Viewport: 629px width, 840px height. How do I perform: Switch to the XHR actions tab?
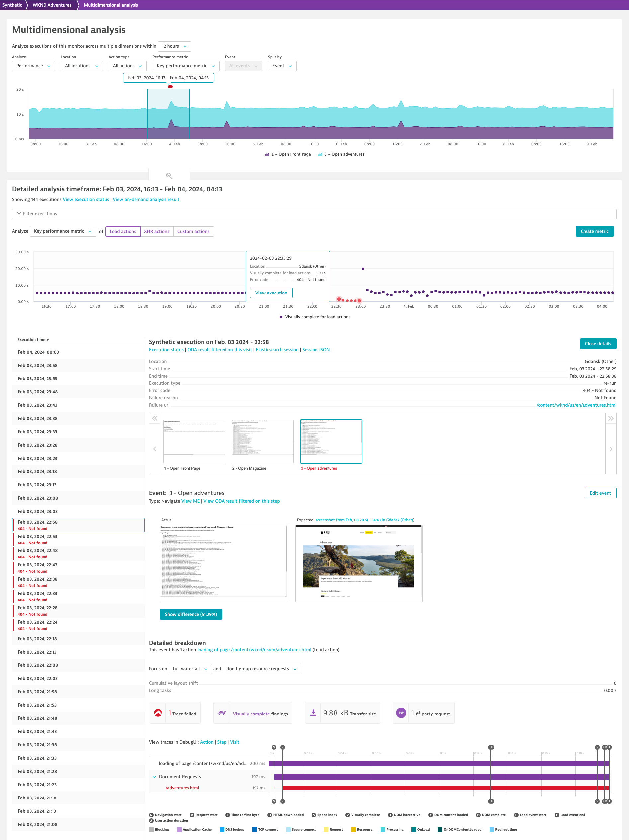point(156,232)
